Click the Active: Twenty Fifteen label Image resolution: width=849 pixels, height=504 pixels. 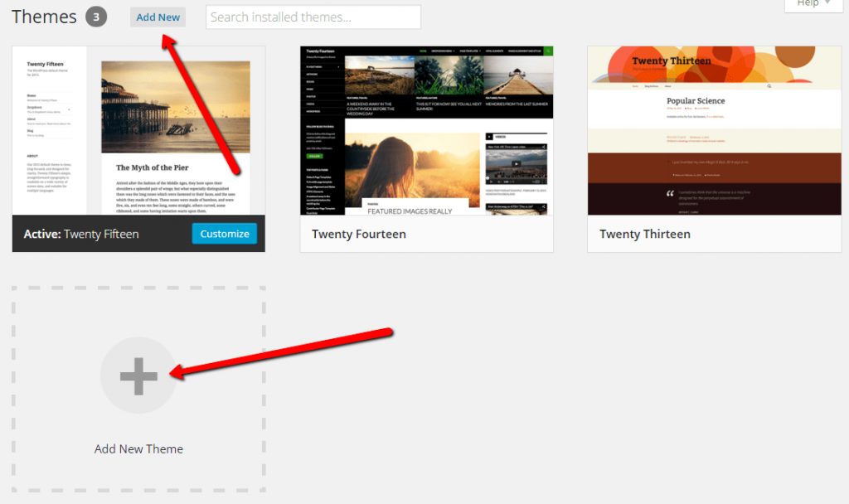click(x=81, y=235)
